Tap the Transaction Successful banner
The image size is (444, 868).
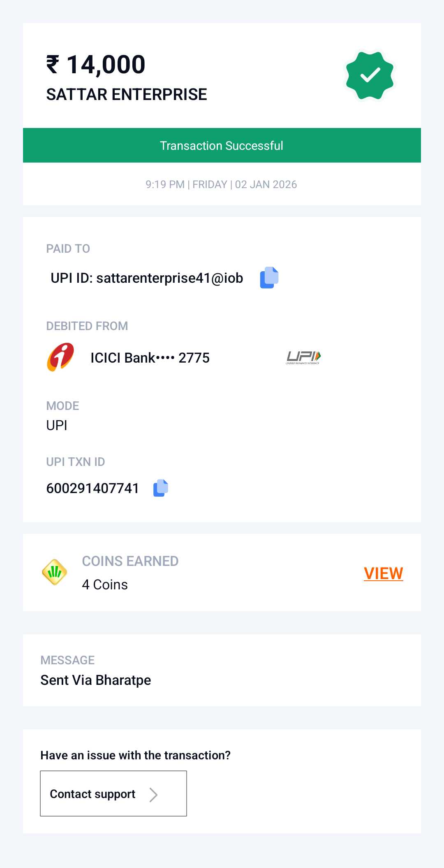[x=222, y=146]
